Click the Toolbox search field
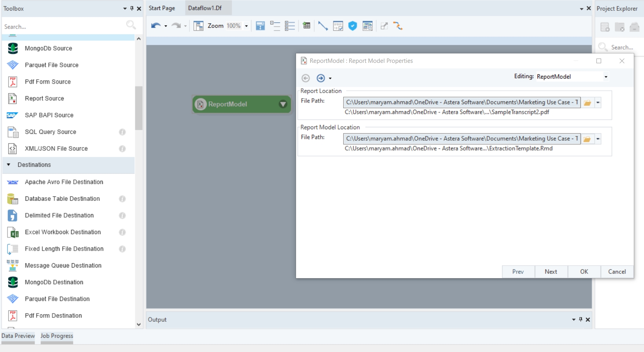Viewport: 644px width, 352px height. point(63,27)
